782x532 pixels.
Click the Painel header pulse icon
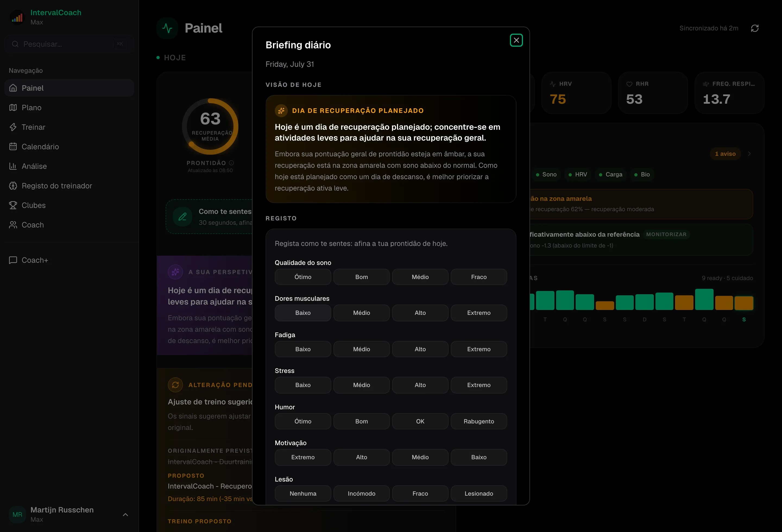(167, 28)
